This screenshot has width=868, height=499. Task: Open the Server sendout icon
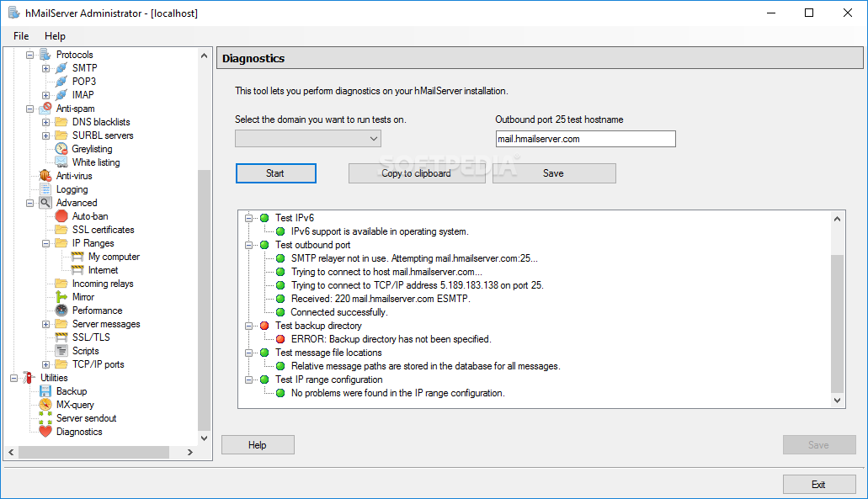[45, 418]
